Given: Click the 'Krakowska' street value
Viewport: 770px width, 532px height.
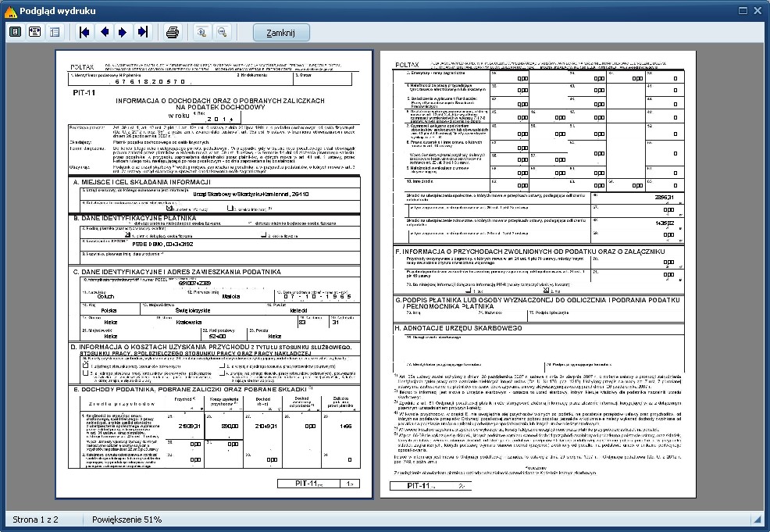Looking at the screenshot, I should (x=189, y=322).
